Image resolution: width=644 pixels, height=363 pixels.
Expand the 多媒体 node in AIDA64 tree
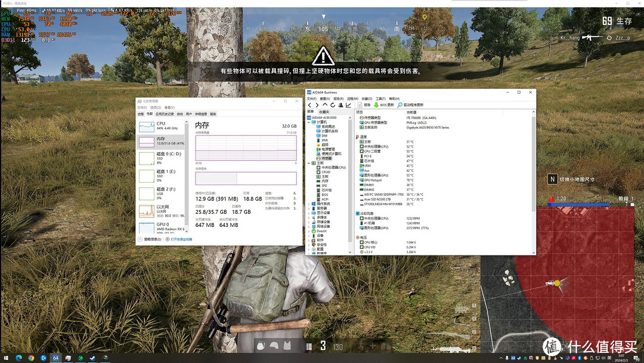[x=309, y=217]
